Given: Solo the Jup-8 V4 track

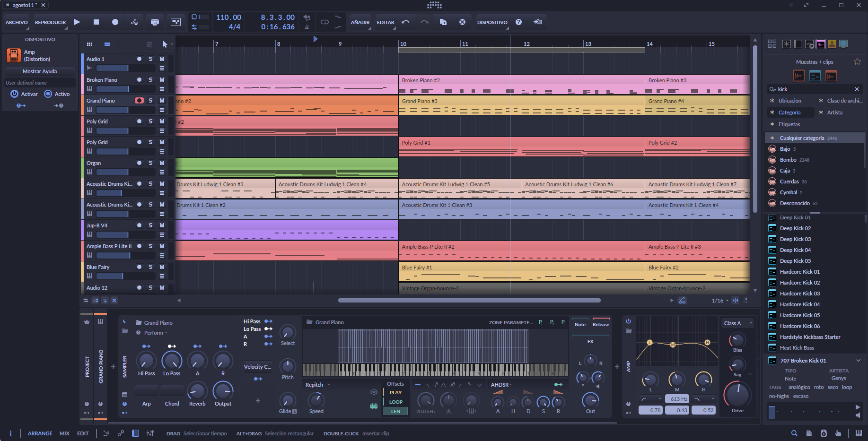Looking at the screenshot, I should [150, 225].
